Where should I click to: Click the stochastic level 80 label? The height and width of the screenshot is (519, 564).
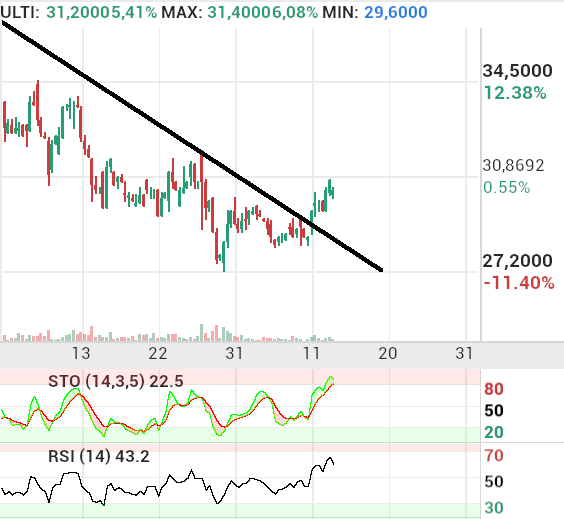click(494, 389)
